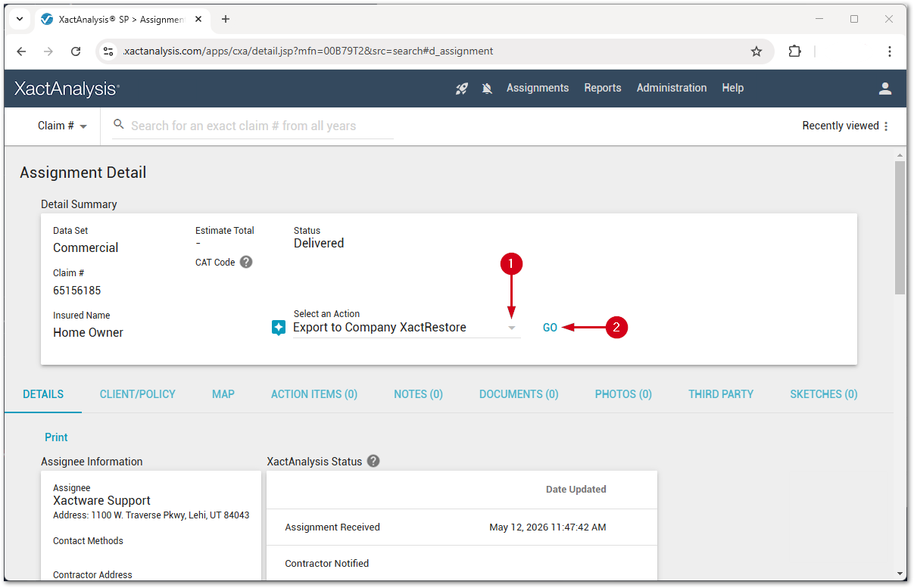Open the Chrome three-dot menu

890,51
